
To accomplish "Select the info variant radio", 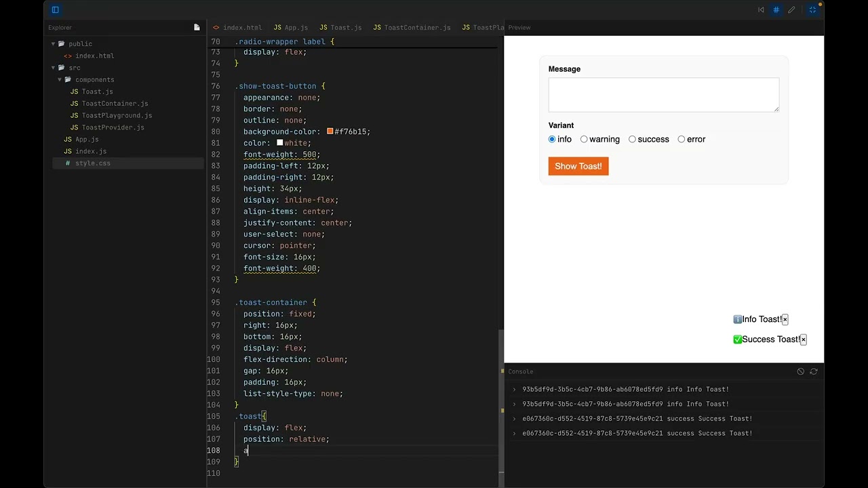I will (x=552, y=140).
